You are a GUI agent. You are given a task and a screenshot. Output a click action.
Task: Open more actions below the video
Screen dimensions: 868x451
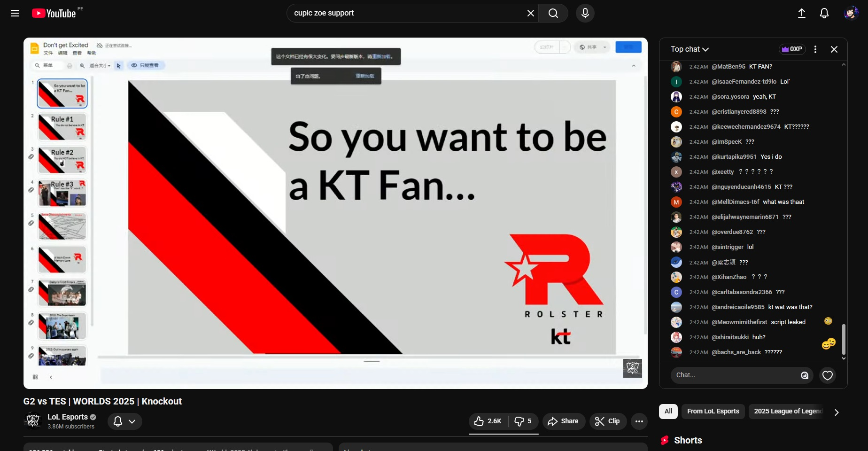pos(639,421)
